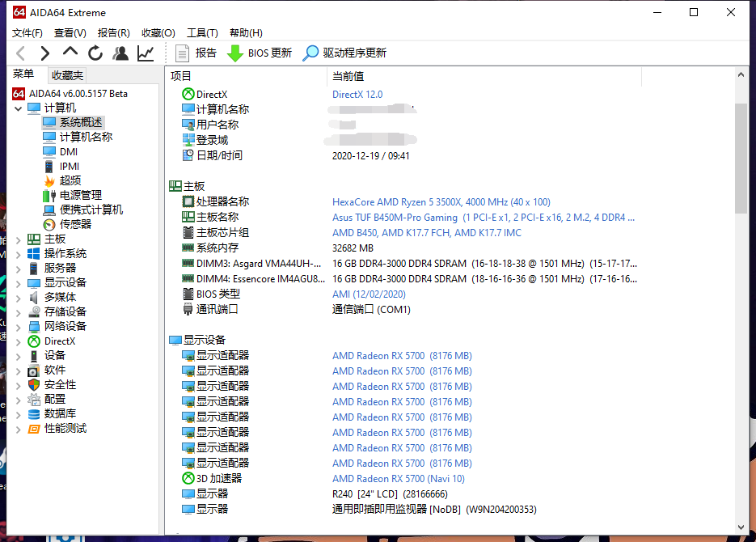This screenshot has height=542, width=756.
Task: Expand the 操作系统 tree node
Action: coord(19,254)
